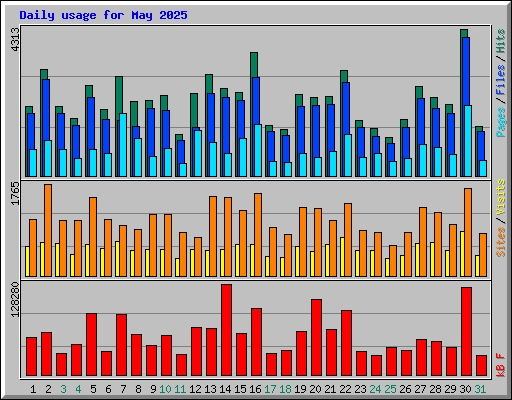Click the "128280" axis value
Screen dimensions: 512x400
pos(15,299)
